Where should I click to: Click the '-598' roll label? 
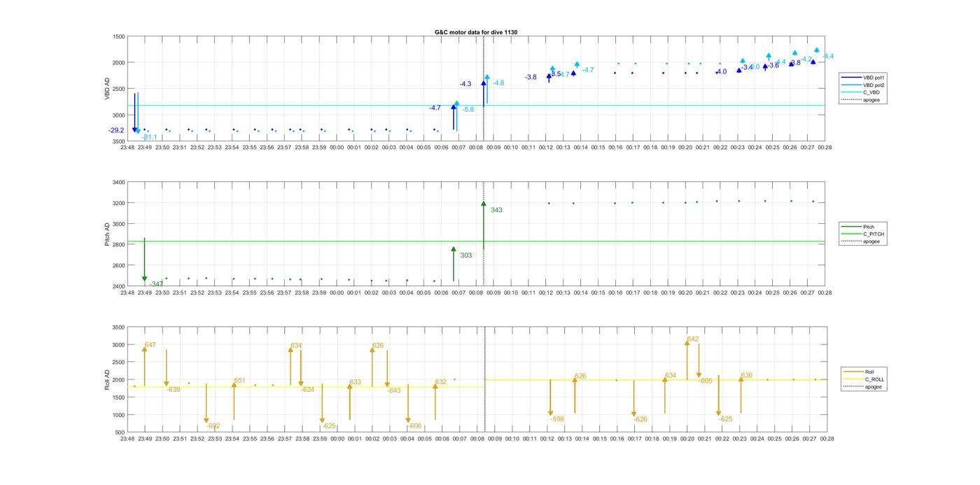tap(557, 419)
